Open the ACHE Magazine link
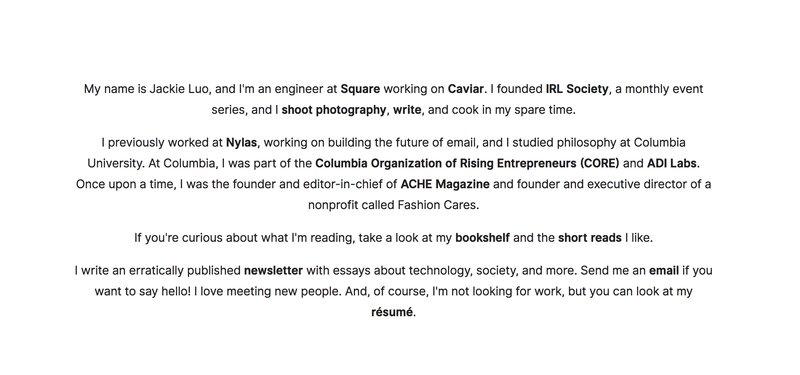 445,184
